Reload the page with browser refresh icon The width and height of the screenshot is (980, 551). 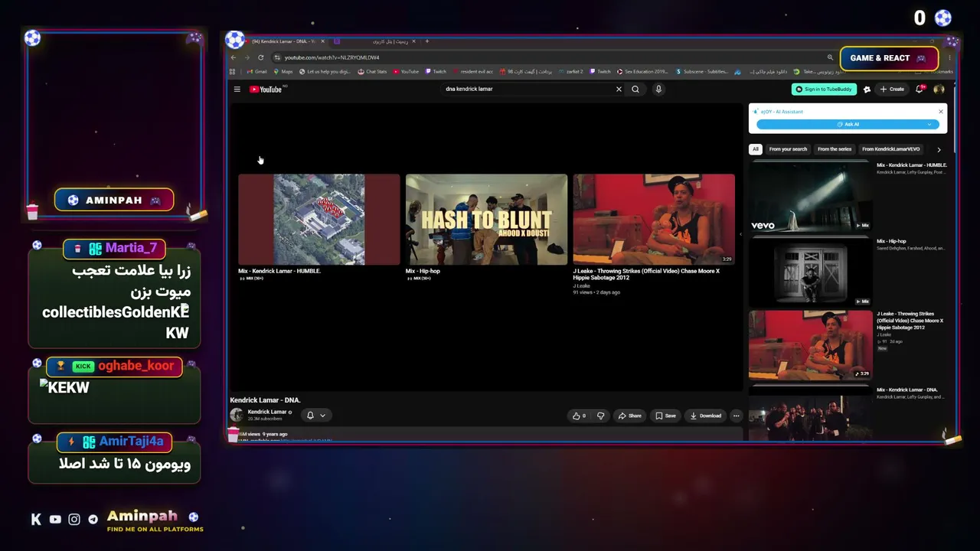point(261,57)
